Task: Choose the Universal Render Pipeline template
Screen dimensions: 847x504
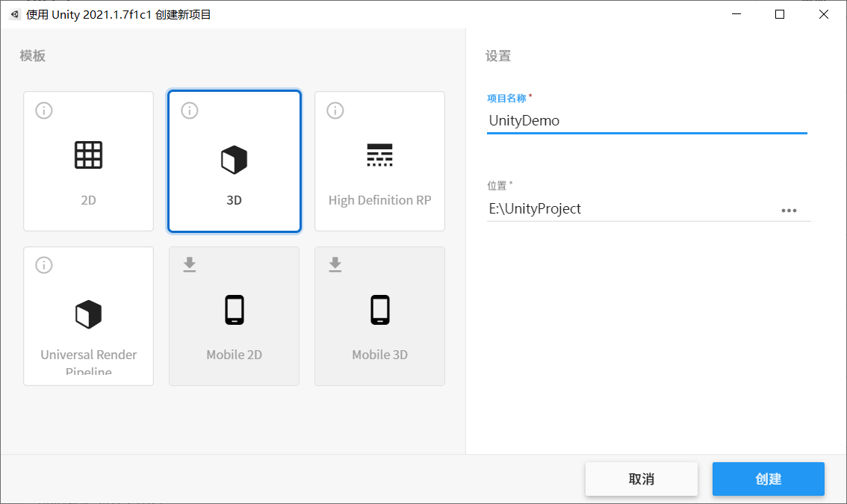Action: point(89,316)
